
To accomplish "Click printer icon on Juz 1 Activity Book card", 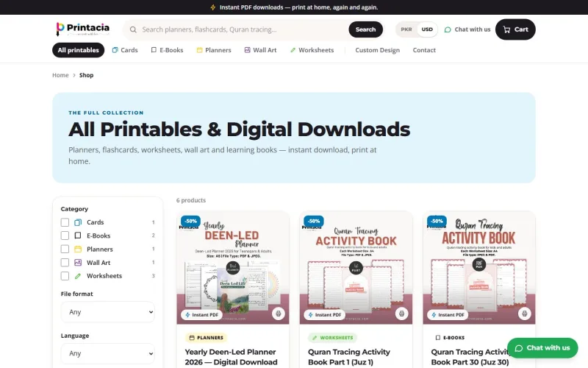I will point(401,314).
